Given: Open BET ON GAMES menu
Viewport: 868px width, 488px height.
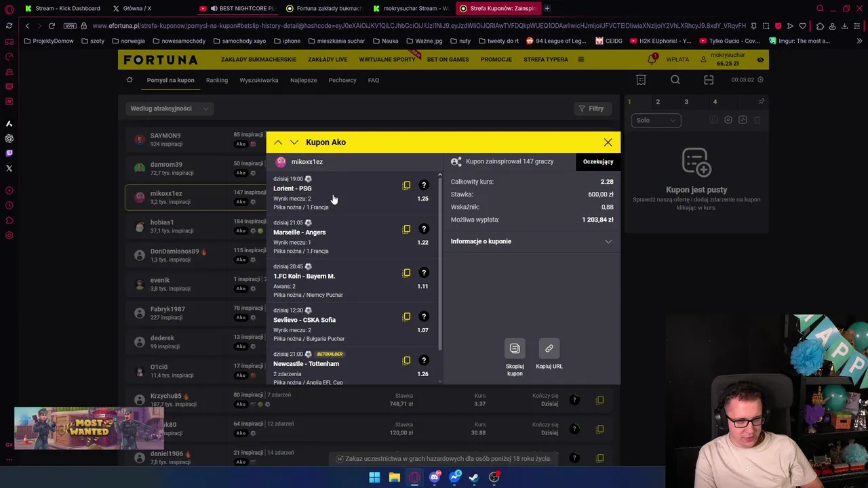Looking at the screenshot, I should (x=448, y=60).
